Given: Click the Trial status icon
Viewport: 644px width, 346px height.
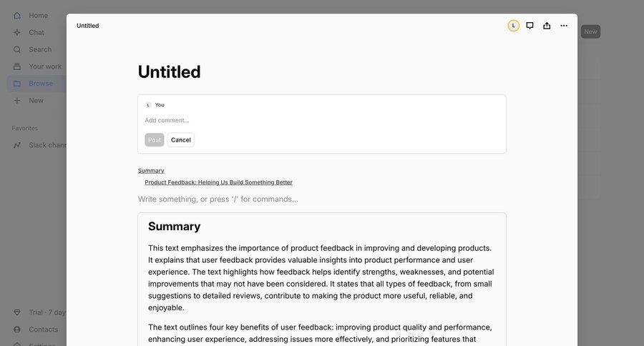Looking at the screenshot, I should [x=17, y=312].
